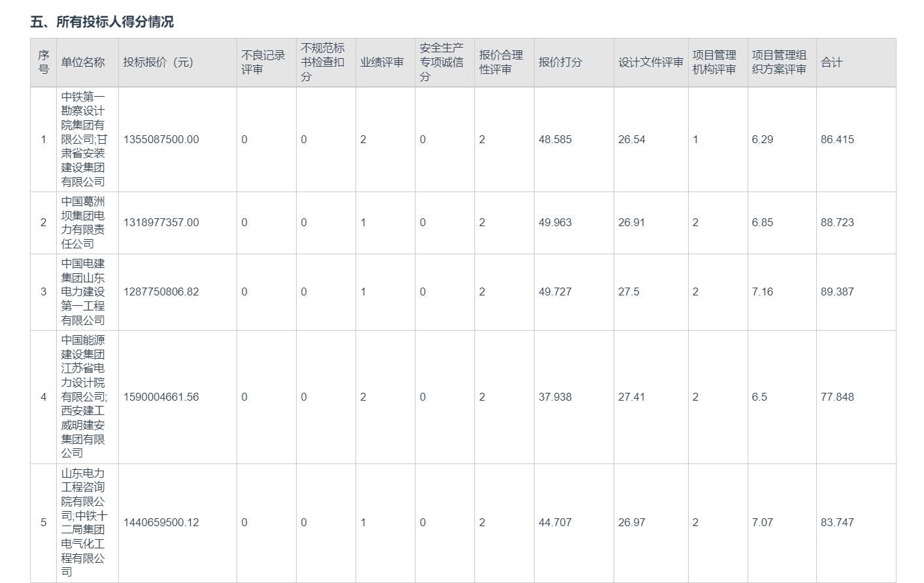
Task: Click the 报价合理性评审 column header
Action: coord(501,63)
